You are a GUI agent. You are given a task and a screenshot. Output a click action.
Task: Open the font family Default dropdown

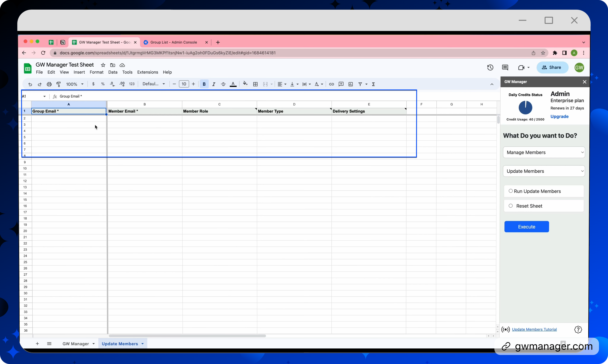pyautogui.click(x=154, y=84)
